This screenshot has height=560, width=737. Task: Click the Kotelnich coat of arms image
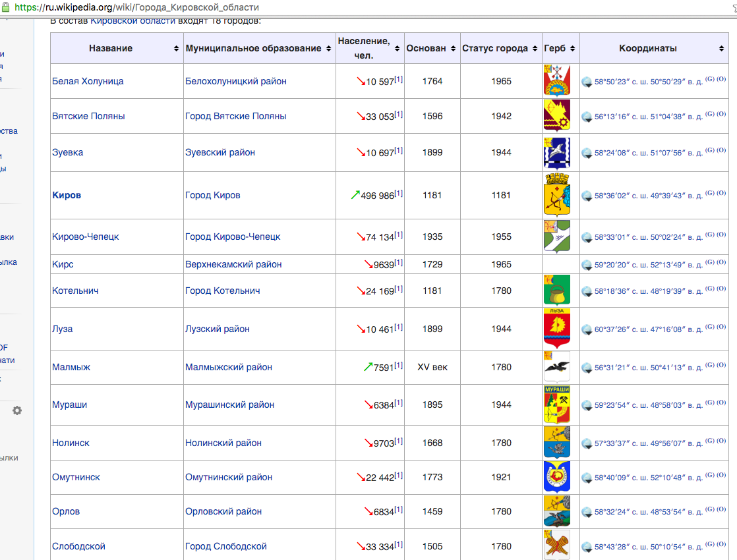(x=556, y=291)
